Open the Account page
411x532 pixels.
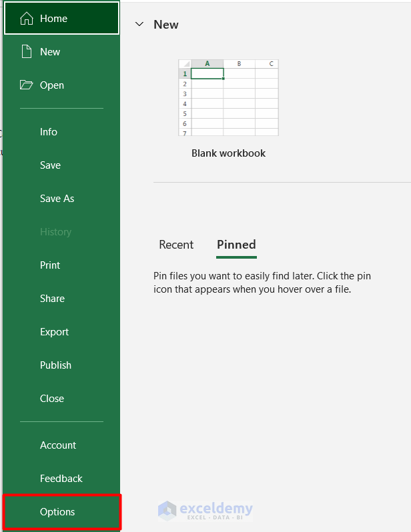(x=58, y=445)
